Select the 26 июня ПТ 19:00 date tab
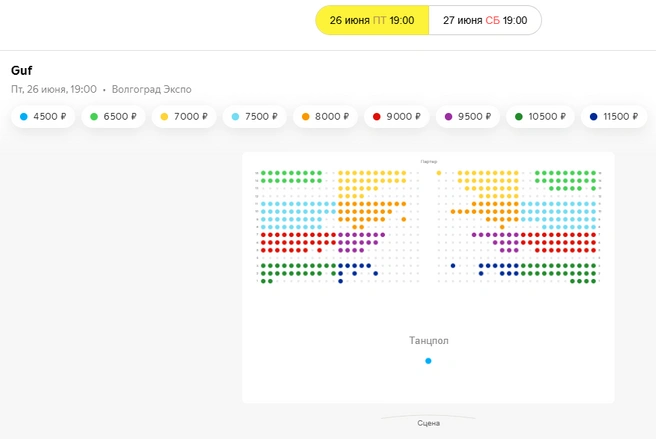Image resolution: width=656 pixels, height=439 pixels. [372, 20]
